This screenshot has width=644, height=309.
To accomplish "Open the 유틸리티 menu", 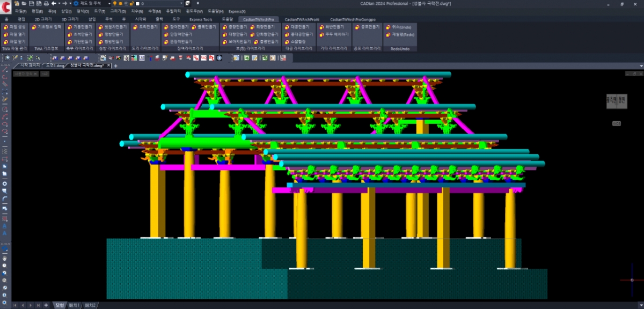I will [x=173, y=11].
